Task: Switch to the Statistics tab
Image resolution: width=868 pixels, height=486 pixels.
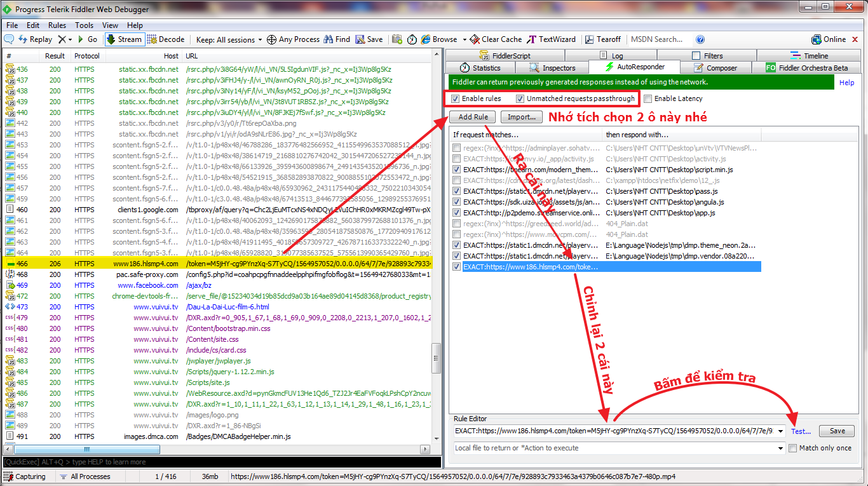Action: 480,68
